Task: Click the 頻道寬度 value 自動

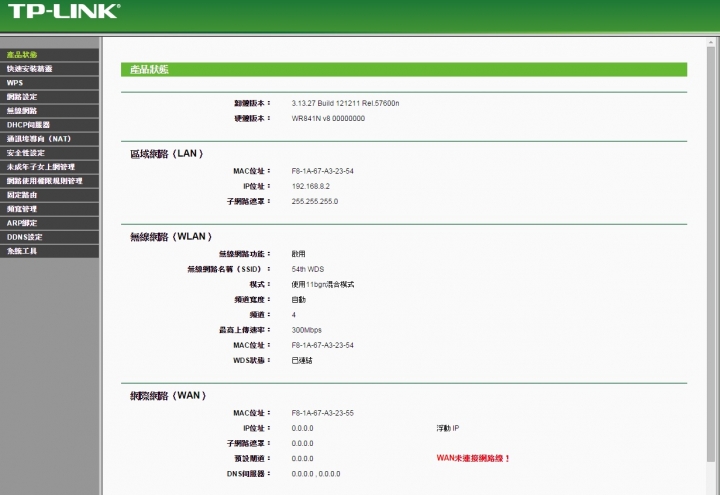Action: [298, 300]
